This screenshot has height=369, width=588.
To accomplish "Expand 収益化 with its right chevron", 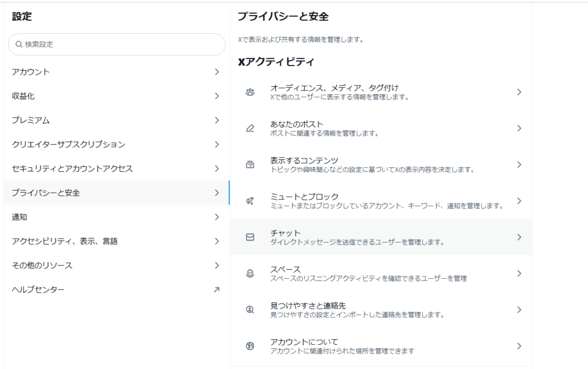I will click(x=216, y=96).
